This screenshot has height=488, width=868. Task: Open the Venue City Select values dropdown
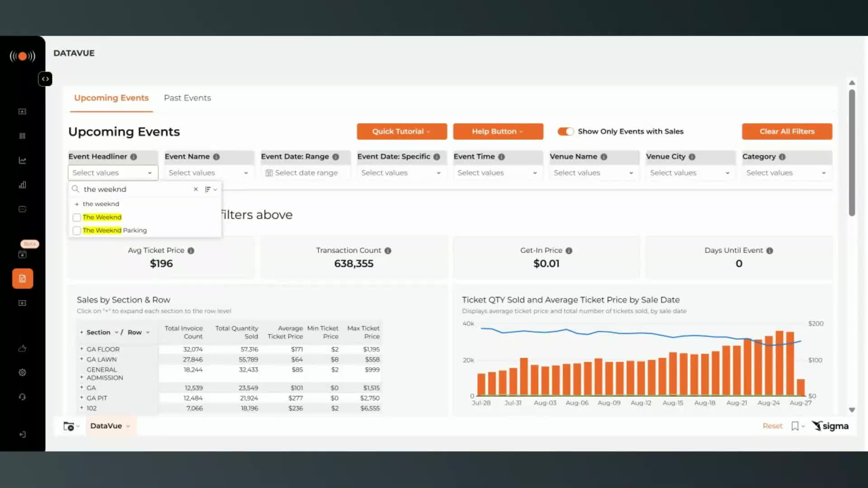click(x=690, y=173)
